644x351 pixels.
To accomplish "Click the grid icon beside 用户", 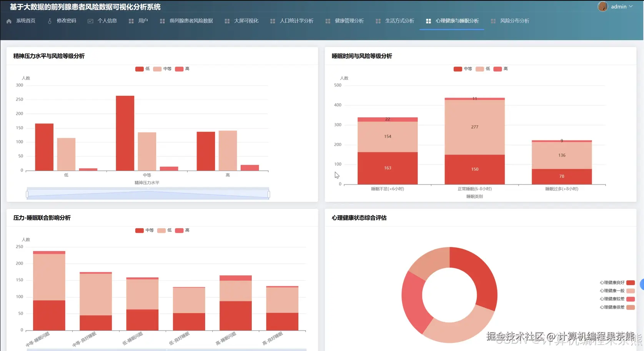I will (x=131, y=21).
